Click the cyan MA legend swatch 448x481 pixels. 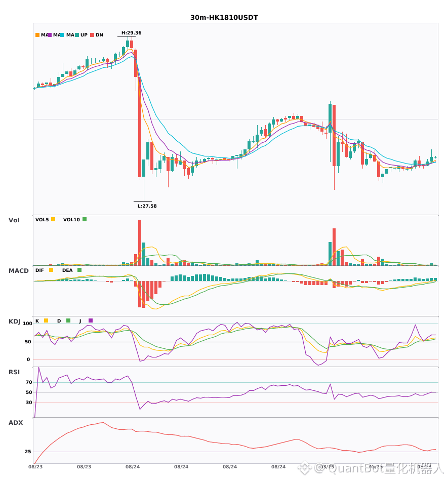click(x=62, y=35)
